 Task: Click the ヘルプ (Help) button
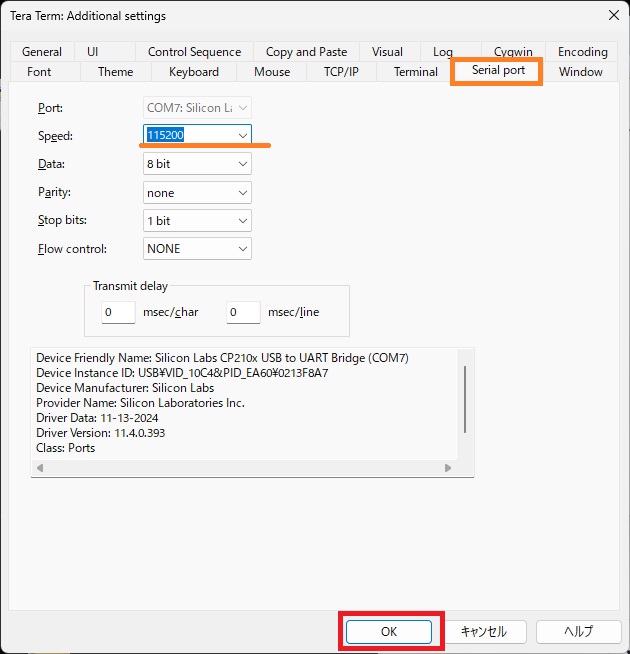coord(578,631)
